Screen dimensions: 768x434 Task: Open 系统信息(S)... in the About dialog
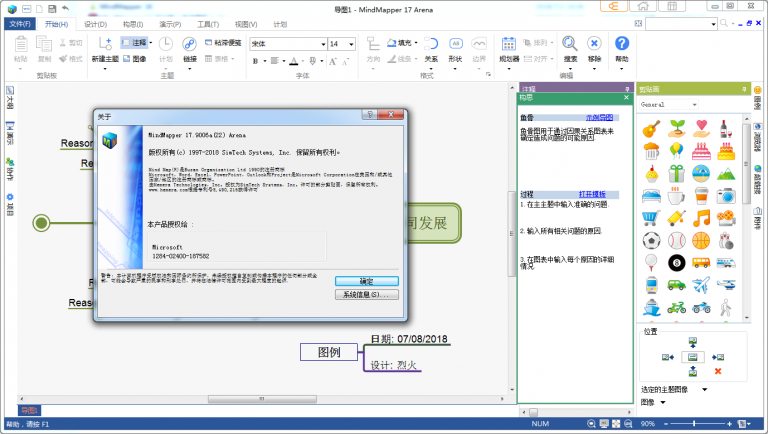point(366,295)
